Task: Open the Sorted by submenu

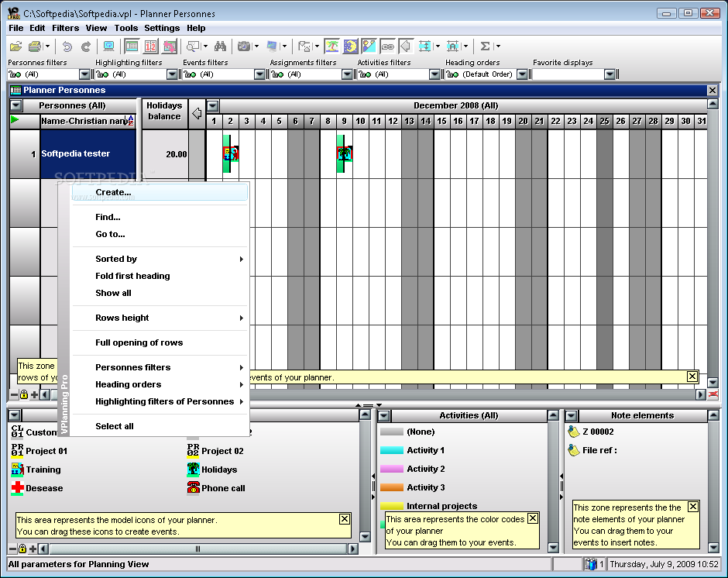Action: (x=160, y=259)
